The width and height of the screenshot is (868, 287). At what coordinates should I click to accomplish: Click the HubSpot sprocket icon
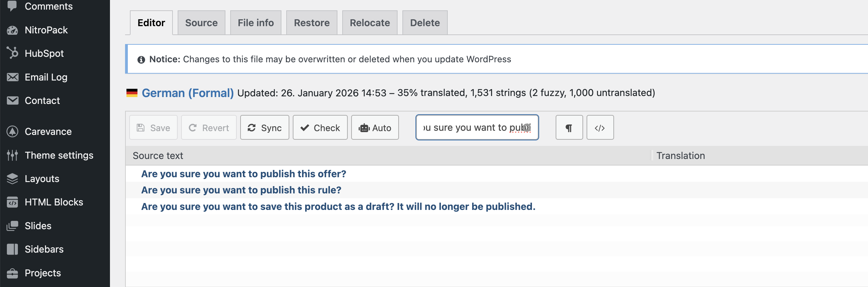pos(12,53)
